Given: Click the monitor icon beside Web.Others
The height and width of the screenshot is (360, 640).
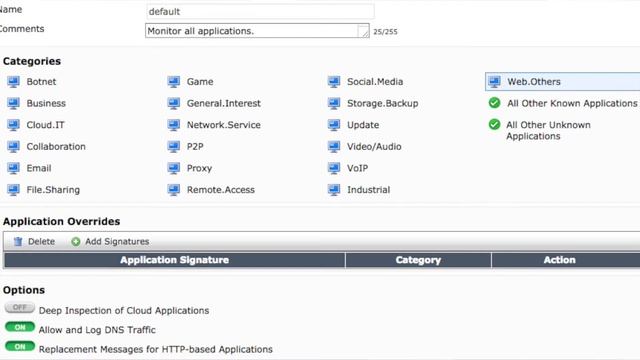Looking at the screenshot, I should [494, 82].
